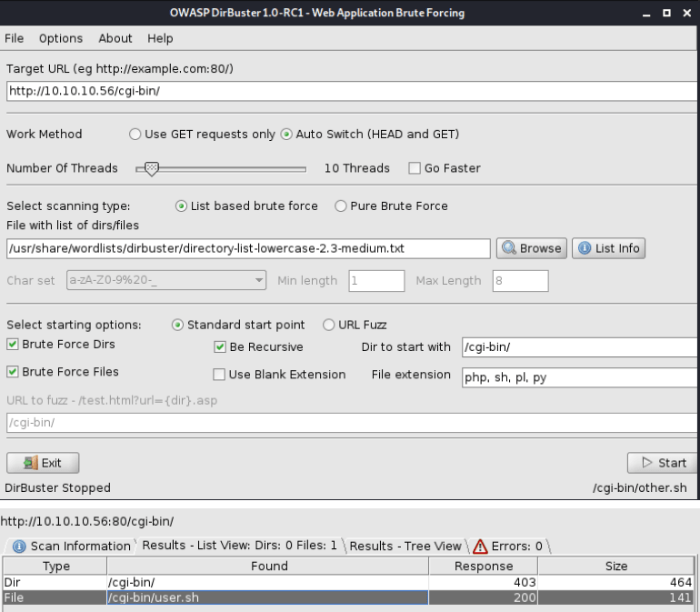Image resolution: width=700 pixels, height=612 pixels.
Task: Click the Dir to start with field
Action: pyautogui.click(x=579, y=347)
